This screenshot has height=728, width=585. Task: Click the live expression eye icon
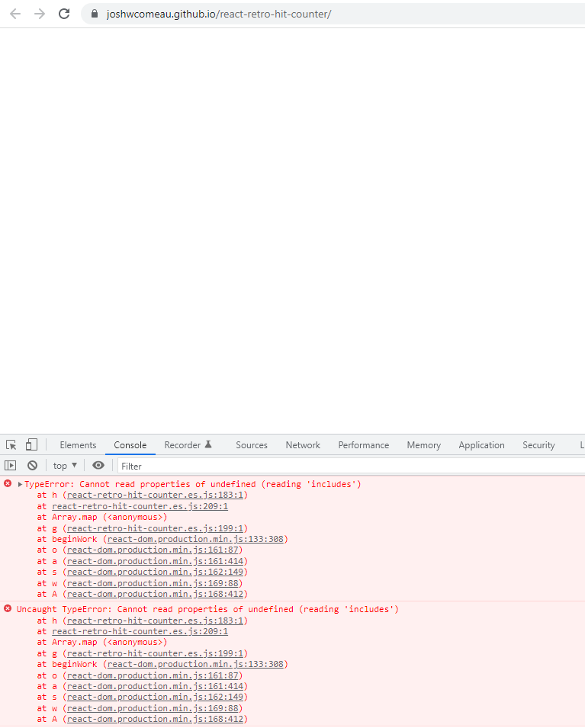98,465
